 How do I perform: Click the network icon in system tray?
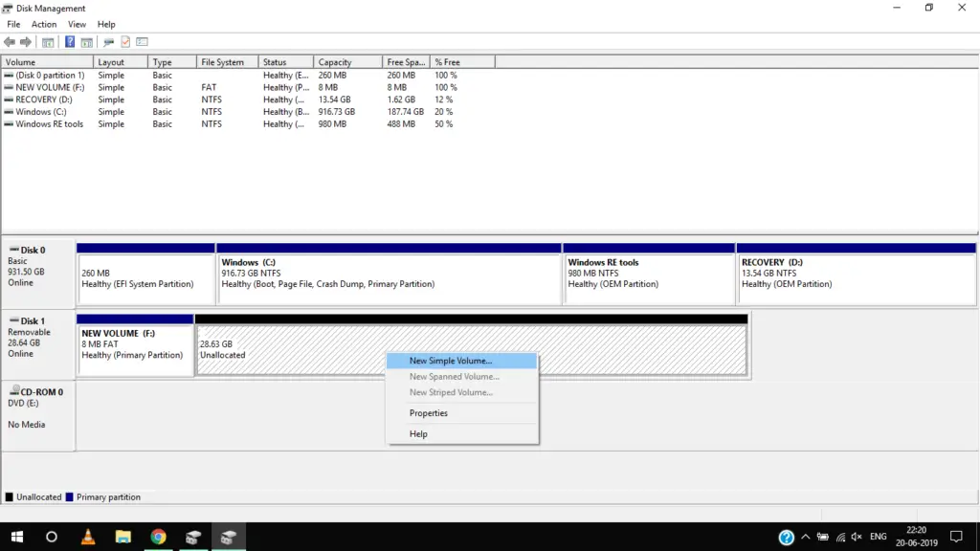click(x=840, y=538)
